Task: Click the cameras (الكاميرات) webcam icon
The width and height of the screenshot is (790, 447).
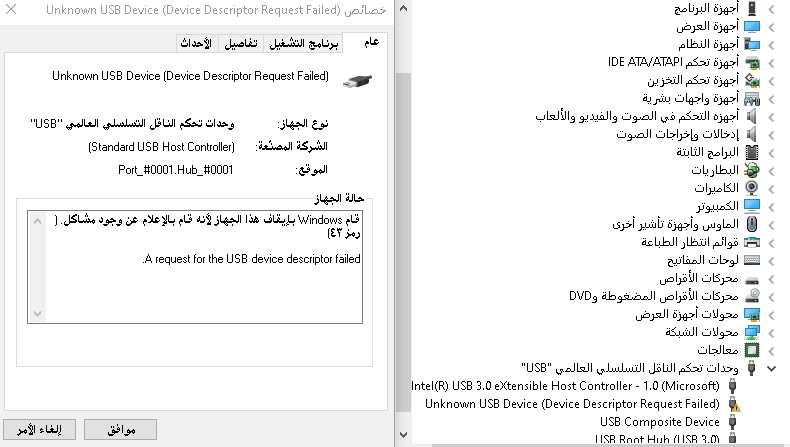Action: pos(752,188)
